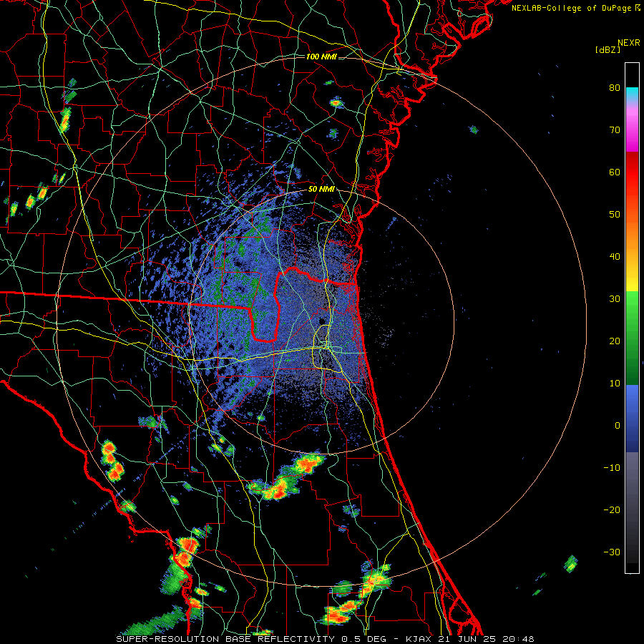The width and height of the screenshot is (644, 644).
Task: Click the green band of the color bar
Action: click(x=632, y=338)
